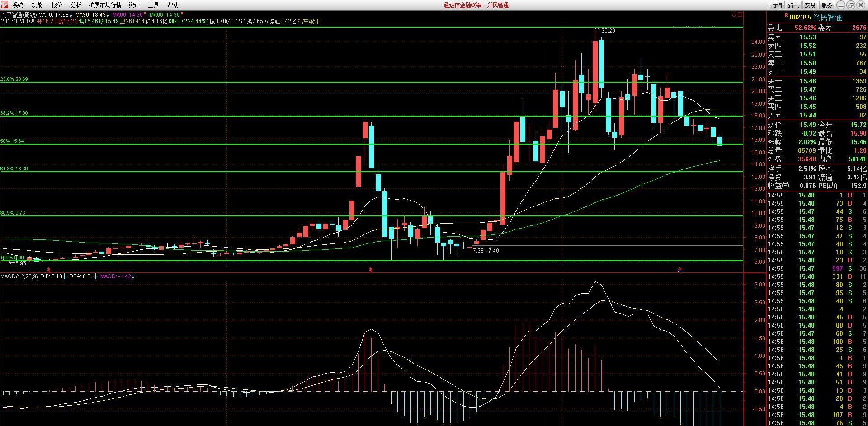
Task: Select the 61.8% 13.39 Fibonacci line label
Action: pyautogui.click(x=14, y=169)
